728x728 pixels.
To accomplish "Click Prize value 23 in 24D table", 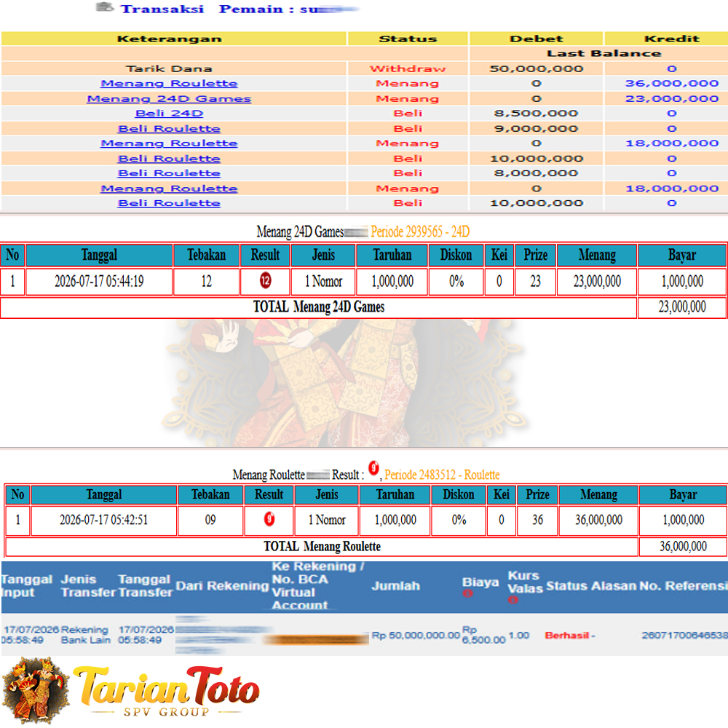I will click(535, 281).
